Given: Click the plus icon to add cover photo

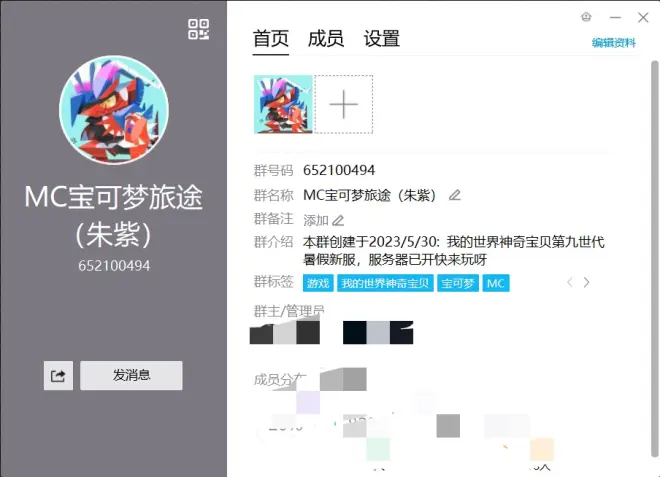Looking at the screenshot, I should (x=343, y=104).
